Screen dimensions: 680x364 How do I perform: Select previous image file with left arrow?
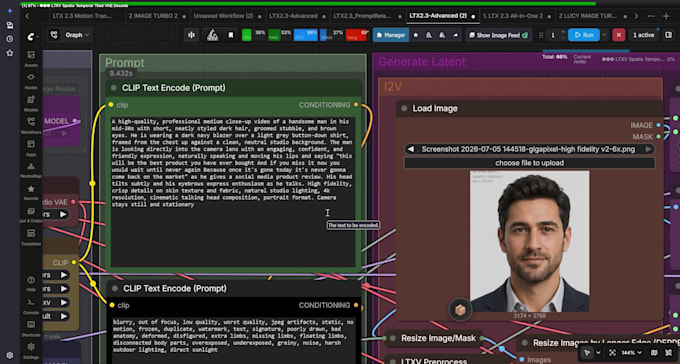click(410, 149)
